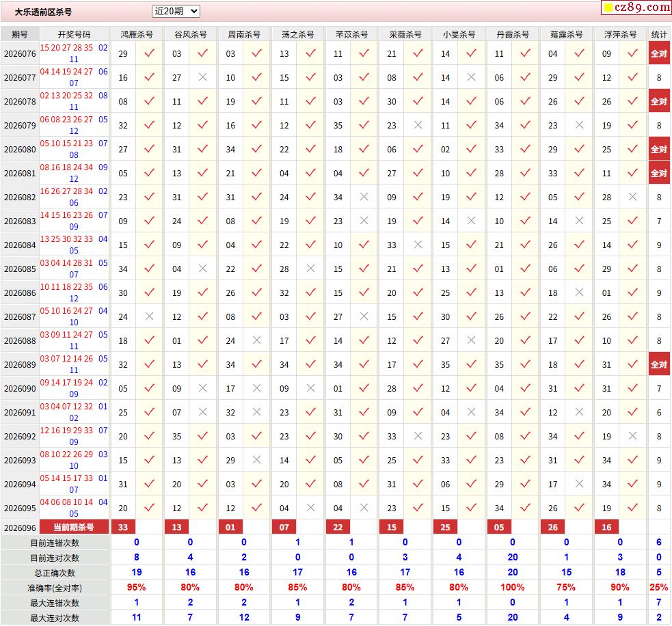Click the 采薇杀号 check mark in row 2026089
This screenshot has height=626, width=672.
pos(418,364)
